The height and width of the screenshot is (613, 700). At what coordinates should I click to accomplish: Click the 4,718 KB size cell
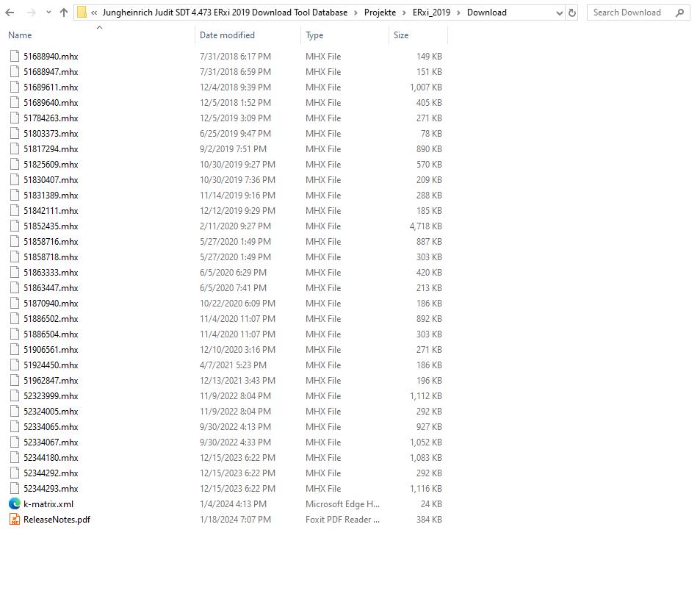[426, 226]
